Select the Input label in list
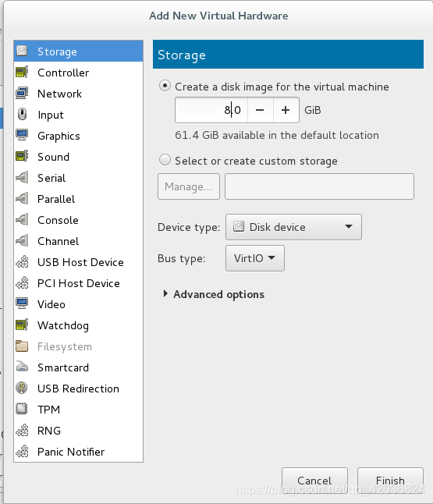433x504 pixels. [x=51, y=115]
